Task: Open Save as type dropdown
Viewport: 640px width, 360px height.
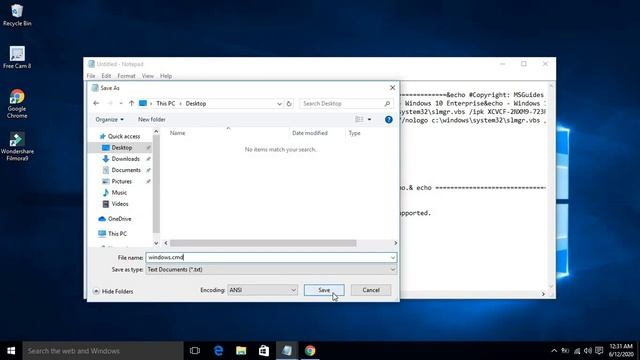Action: [x=271, y=269]
